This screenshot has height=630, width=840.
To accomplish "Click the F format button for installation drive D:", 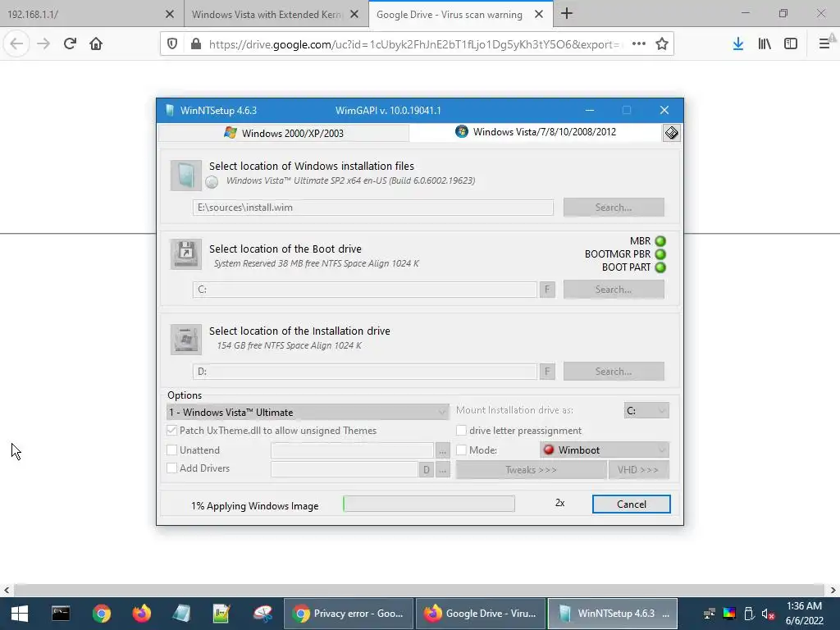I will [547, 372].
